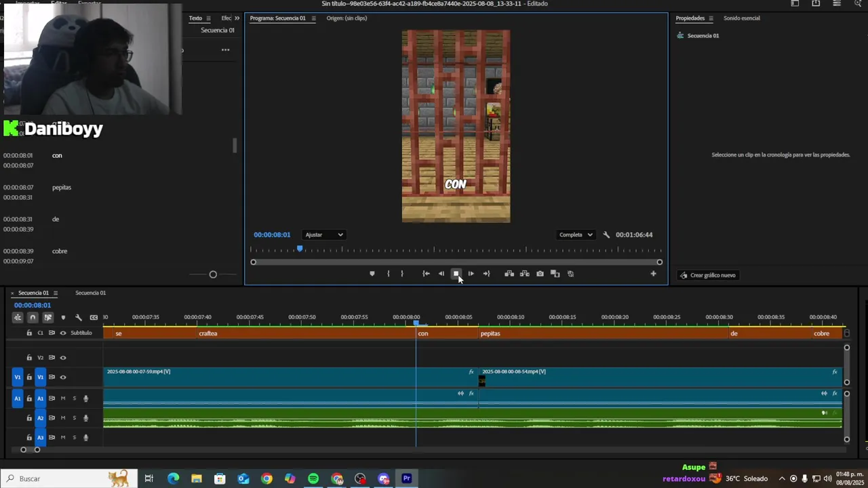Toggle sync lock on the V1 track
The height and width of the screenshot is (488, 868).
coord(52,377)
